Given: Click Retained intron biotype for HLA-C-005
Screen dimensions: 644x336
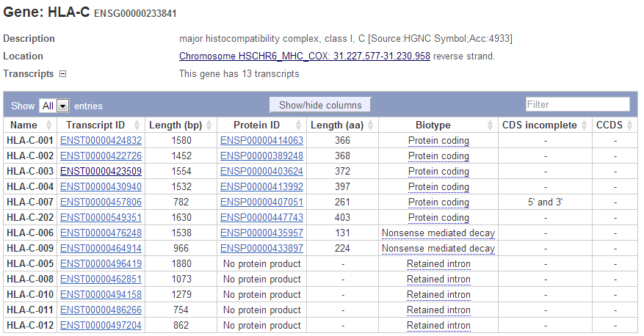Looking at the screenshot, I should pos(438,263).
